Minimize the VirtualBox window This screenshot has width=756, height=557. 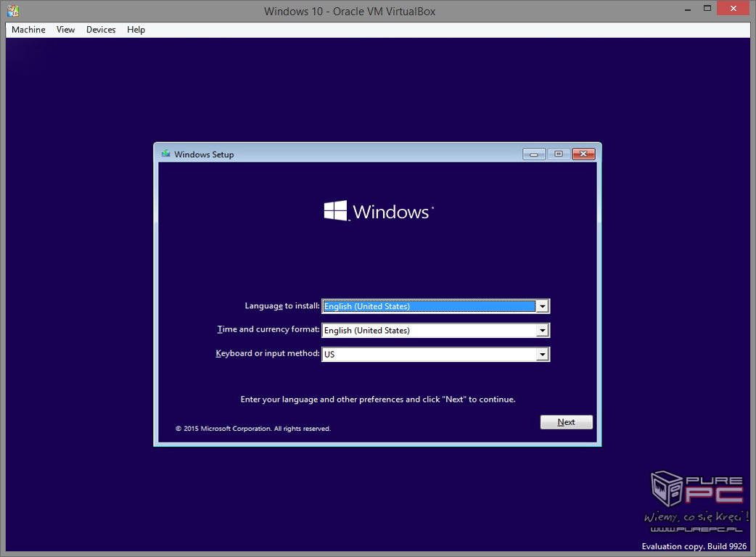(688, 9)
